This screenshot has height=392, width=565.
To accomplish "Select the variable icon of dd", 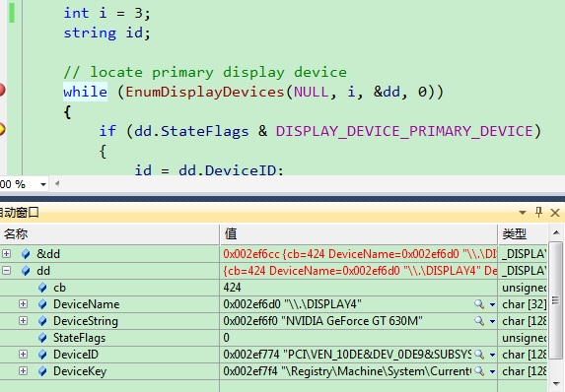I will [26, 271].
